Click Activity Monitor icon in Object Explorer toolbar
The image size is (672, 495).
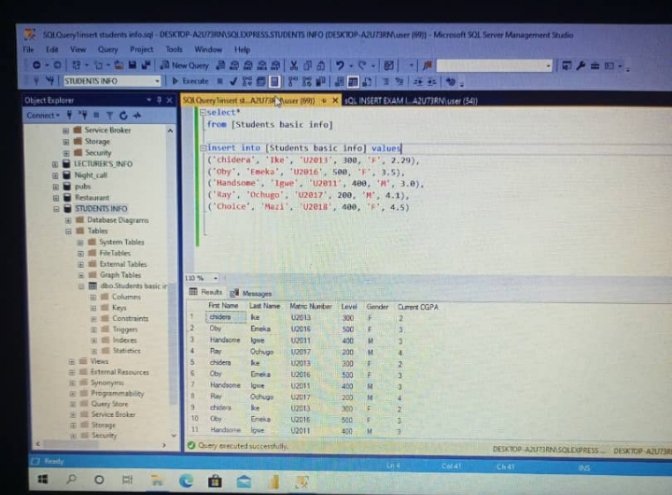(137, 115)
